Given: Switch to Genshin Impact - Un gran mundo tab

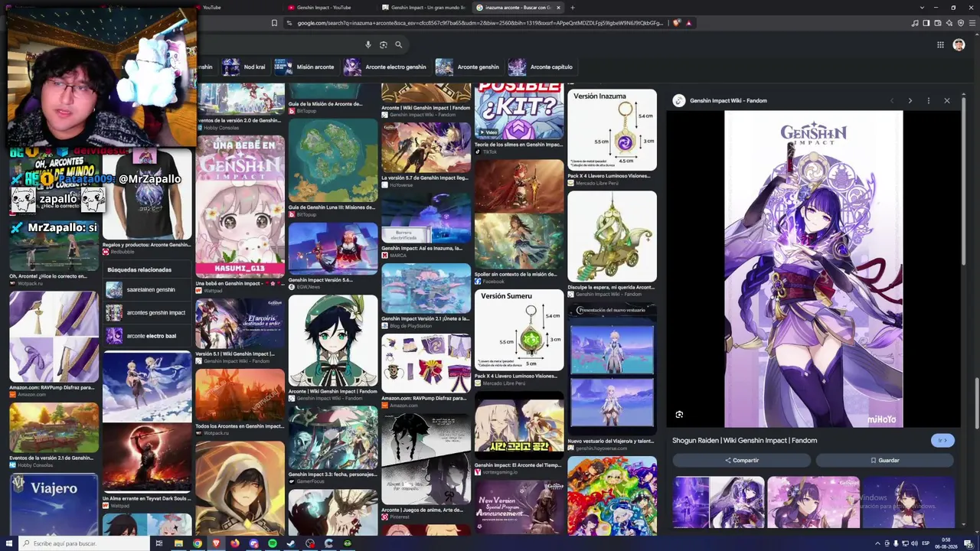Looking at the screenshot, I should (x=423, y=8).
